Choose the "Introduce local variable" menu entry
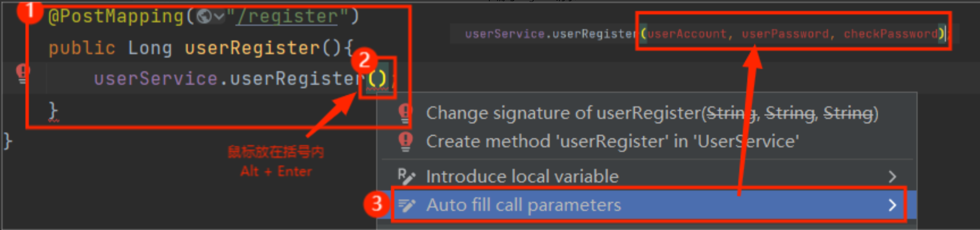The height and width of the screenshot is (230, 980). click(522, 176)
